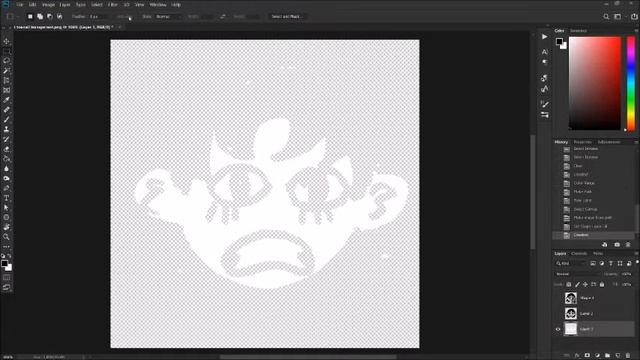640x360 pixels.
Task: Open the Style dropdown showing Normal
Action: (x=169, y=17)
